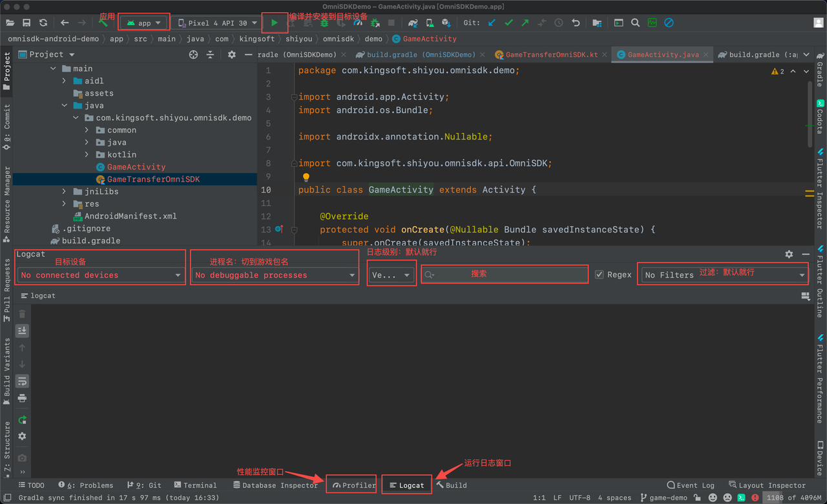Expand the kotlin package
Image resolution: width=827 pixels, height=504 pixels.
point(87,154)
